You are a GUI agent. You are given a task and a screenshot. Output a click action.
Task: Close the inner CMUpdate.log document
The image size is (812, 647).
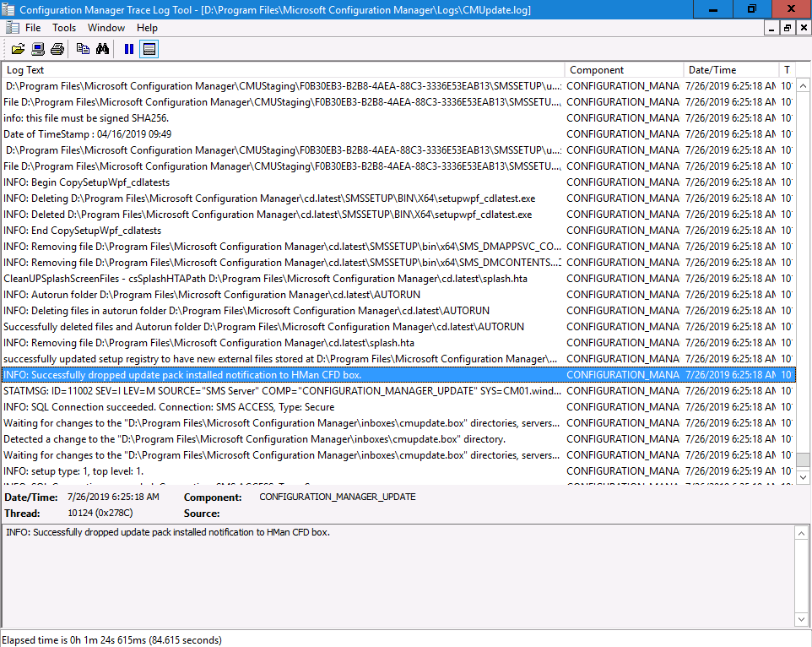tap(804, 28)
